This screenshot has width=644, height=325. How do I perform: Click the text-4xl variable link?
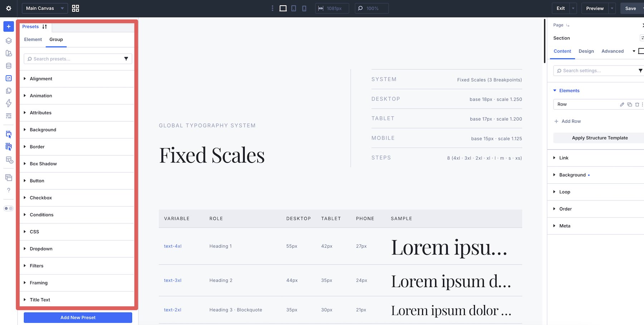[173, 246]
